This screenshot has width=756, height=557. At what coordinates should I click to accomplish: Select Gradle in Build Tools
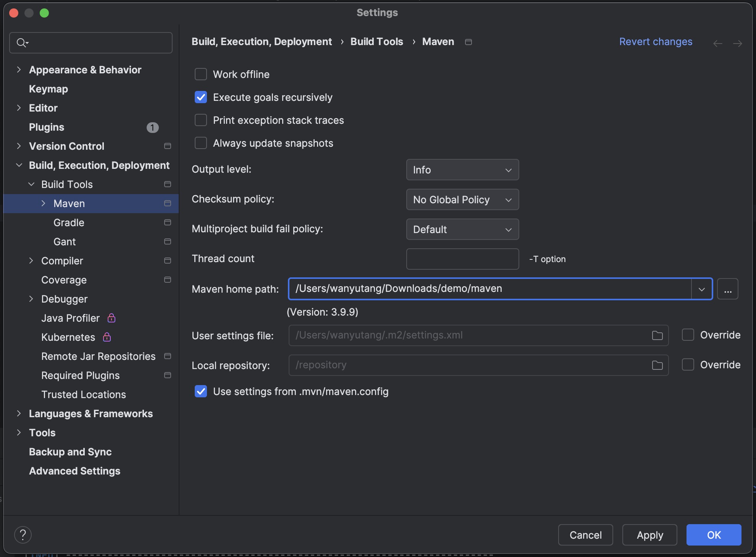point(69,223)
